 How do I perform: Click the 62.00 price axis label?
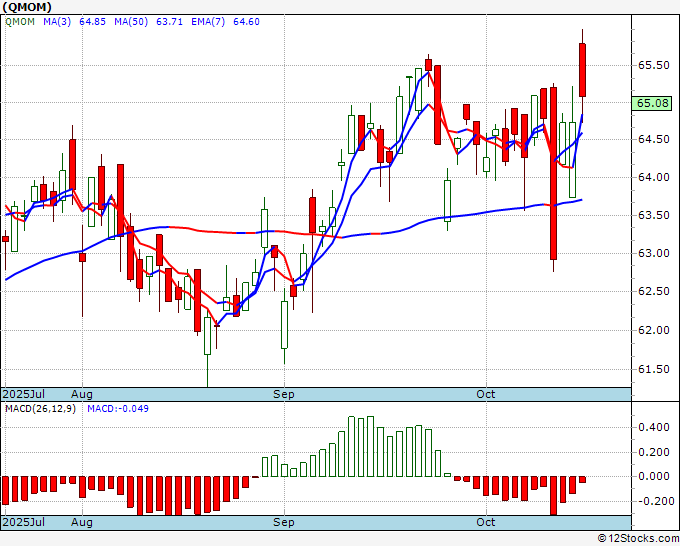(654, 330)
